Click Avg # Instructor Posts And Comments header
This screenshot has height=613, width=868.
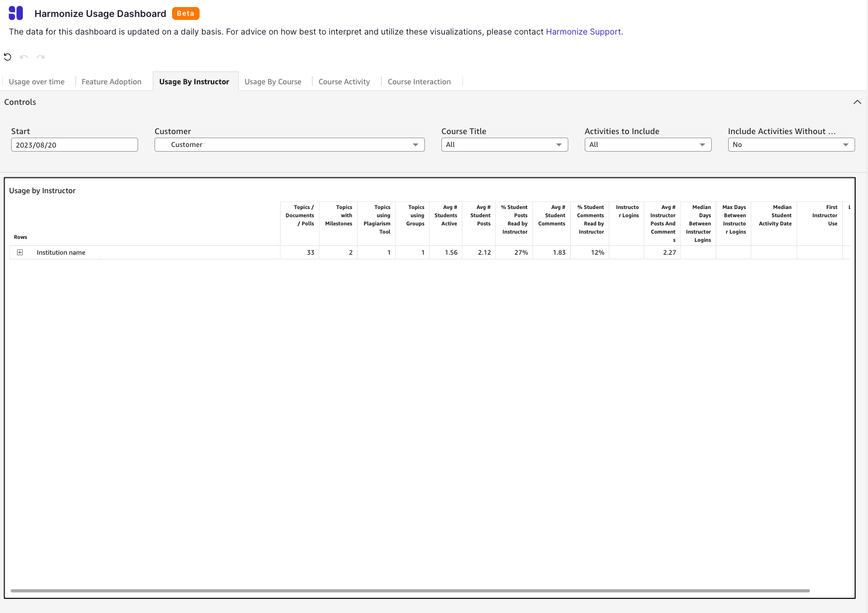tap(663, 224)
